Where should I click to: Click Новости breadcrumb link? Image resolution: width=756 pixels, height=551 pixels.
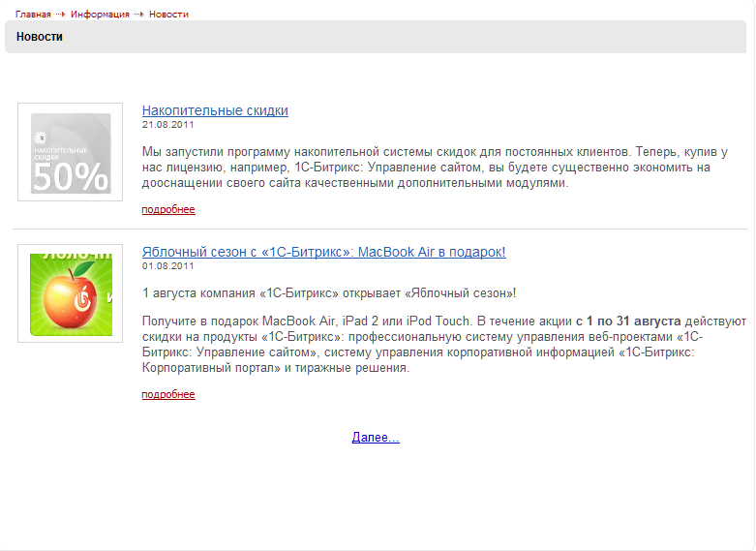pyautogui.click(x=168, y=15)
